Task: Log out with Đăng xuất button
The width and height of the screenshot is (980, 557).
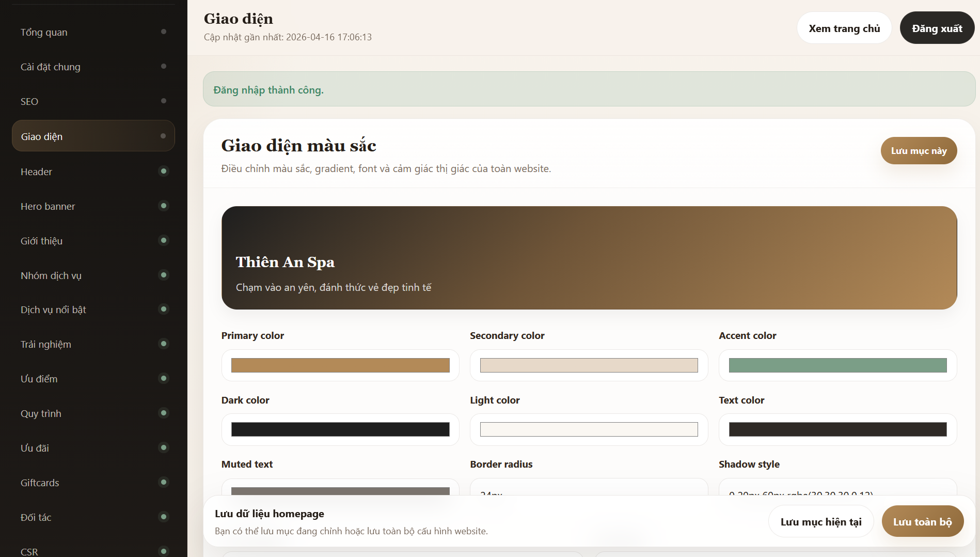Action: [x=937, y=28]
